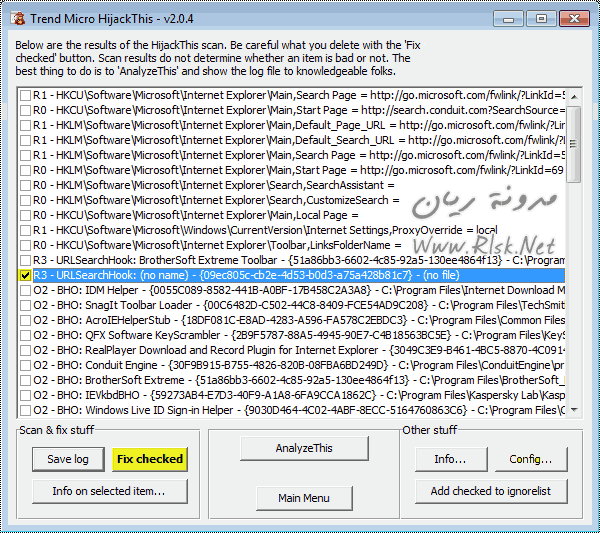Select the ProxyOverride = local row text

(x=265, y=230)
